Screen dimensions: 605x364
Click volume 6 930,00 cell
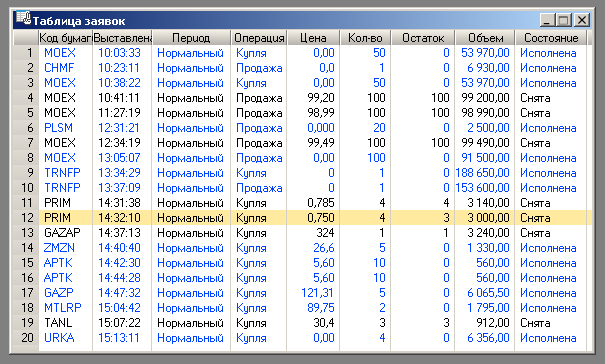[x=488, y=68]
